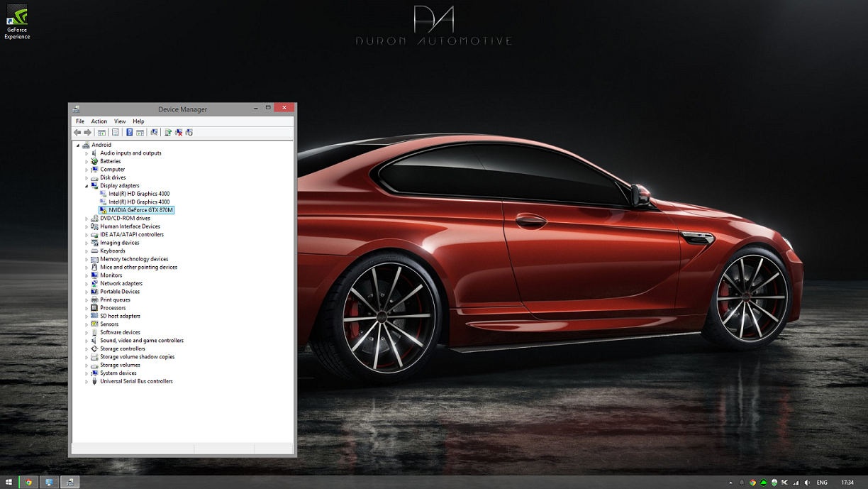The width and height of the screenshot is (868, 489).
Task: Click the notification bell tray icon
Action: pos(742,483)
